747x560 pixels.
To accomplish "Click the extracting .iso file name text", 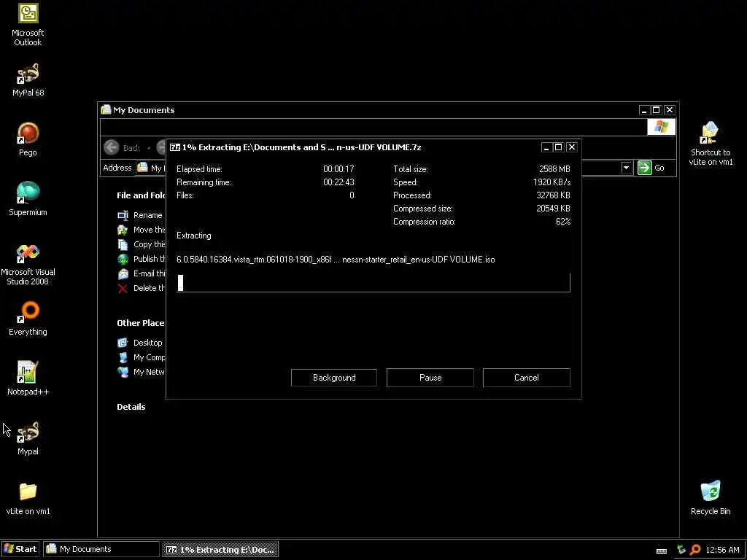I will coord(336,260).
